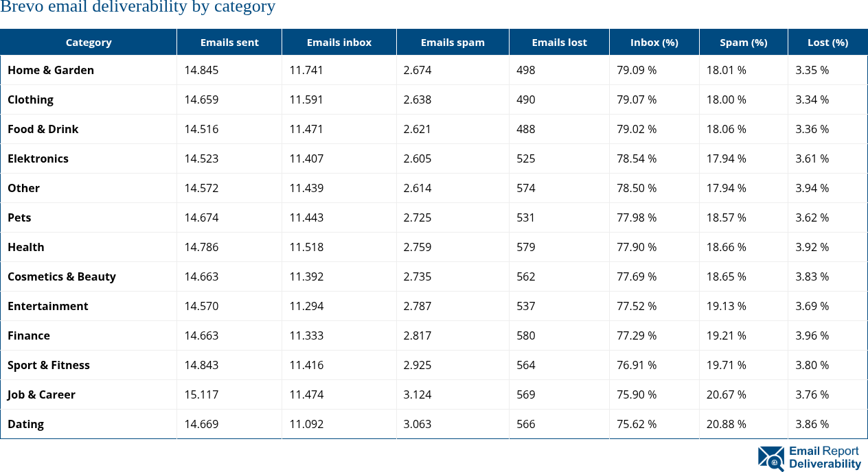Sort the table by Emails sent column
This screenshot has height=472, width=868.
229,42
